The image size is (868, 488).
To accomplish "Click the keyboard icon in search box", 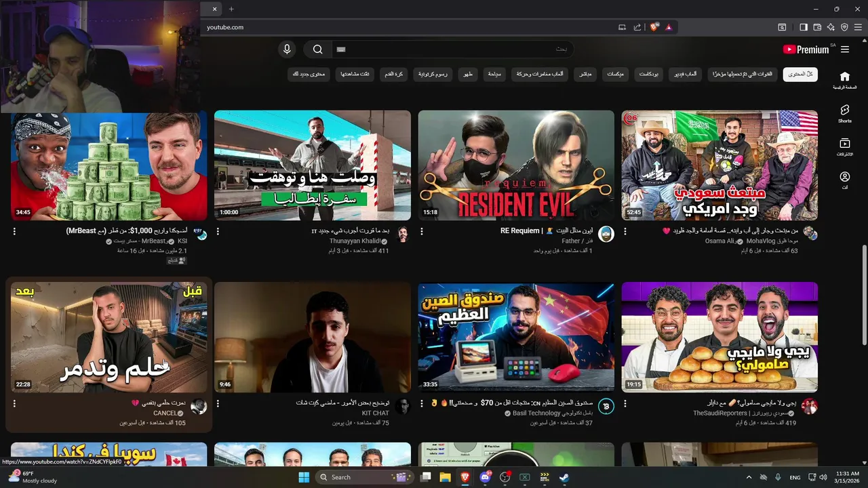I will (x=341, y=49).
